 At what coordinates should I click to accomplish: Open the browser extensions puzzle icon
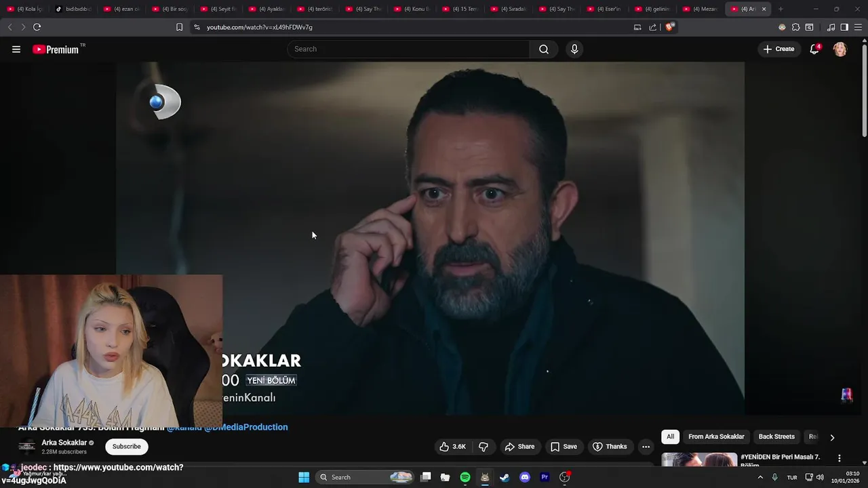tap(795, 27)
